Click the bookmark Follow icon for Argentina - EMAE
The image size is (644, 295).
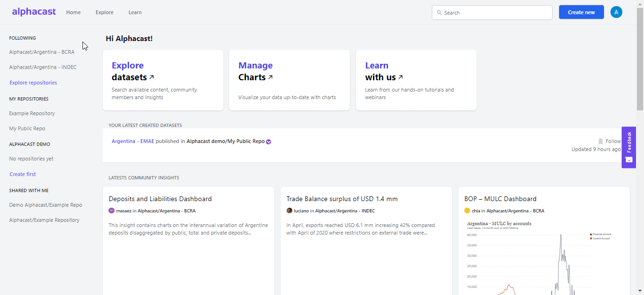pyautogui.click(x=601, y=141)
